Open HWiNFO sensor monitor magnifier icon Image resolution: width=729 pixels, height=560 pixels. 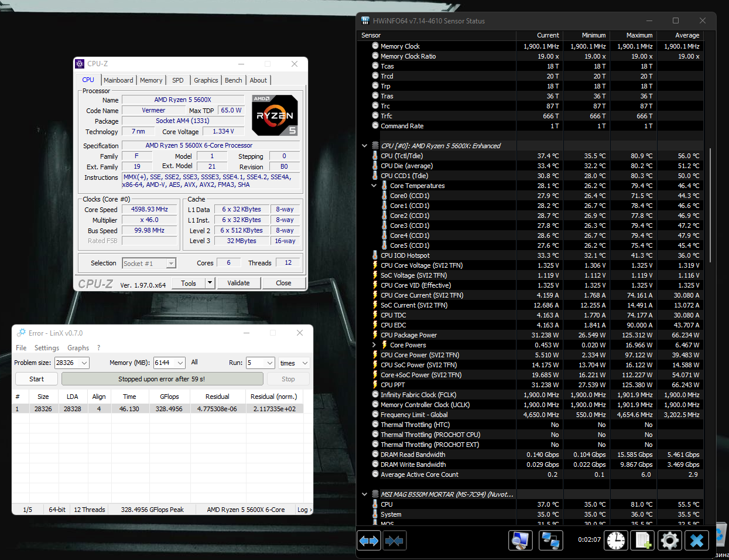521,541
